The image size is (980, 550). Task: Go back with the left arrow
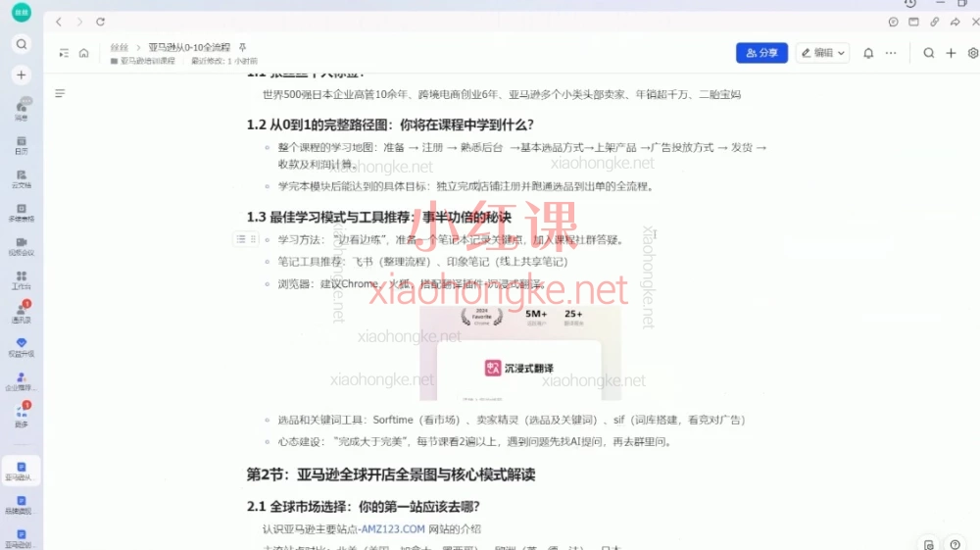[59, 22]
